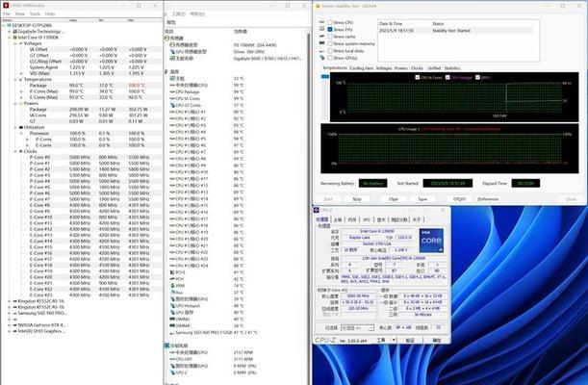Enable the Stress GPU(s) checkbox
588x385 pixels.
click(330, 58)
